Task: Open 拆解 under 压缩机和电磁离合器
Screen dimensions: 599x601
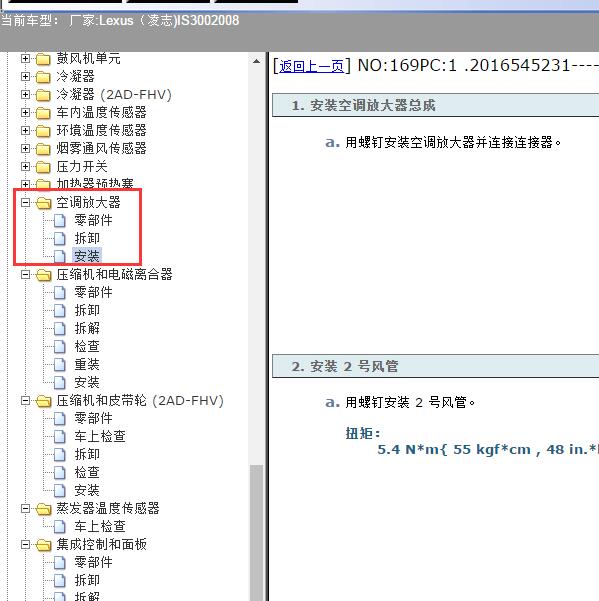Action: pyautogui.click(x=87, y=328)
